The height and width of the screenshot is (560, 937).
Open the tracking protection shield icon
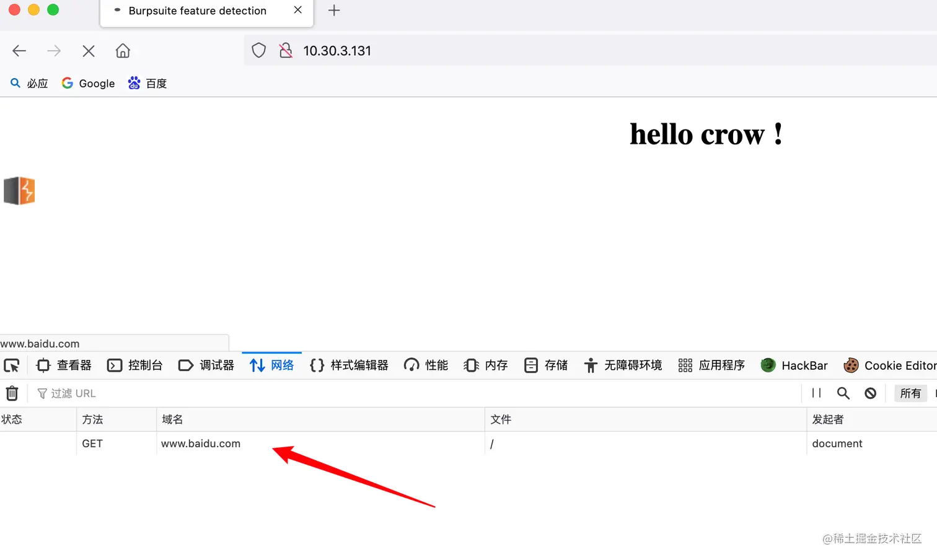pos(259,51)
